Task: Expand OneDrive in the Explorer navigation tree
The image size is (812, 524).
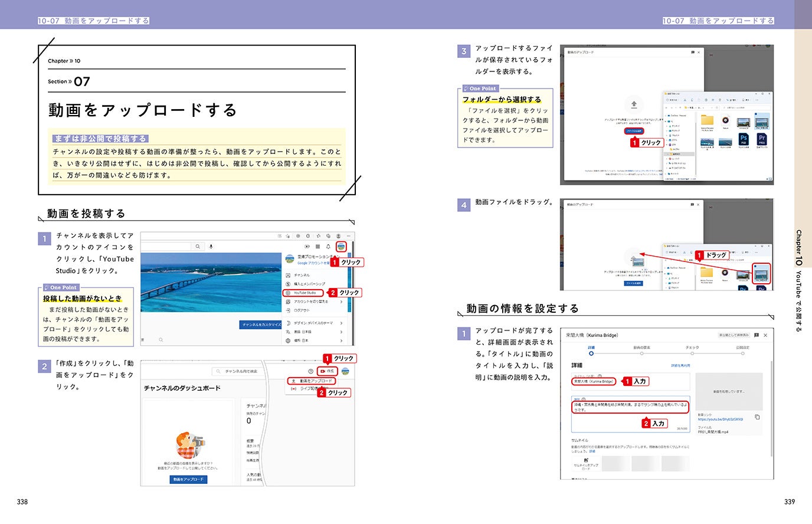Action: click(666, 116)
